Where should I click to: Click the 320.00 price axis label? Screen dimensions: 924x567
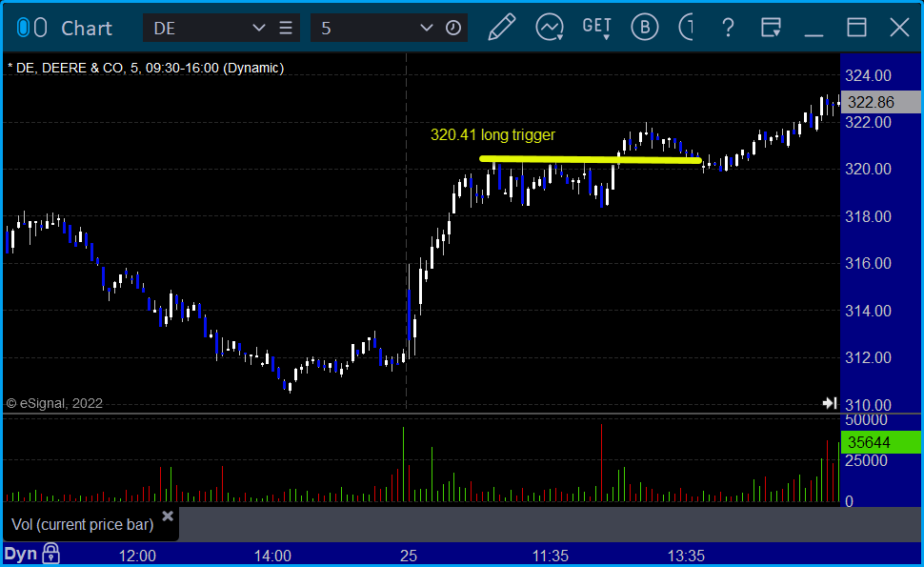coord(868,170)
